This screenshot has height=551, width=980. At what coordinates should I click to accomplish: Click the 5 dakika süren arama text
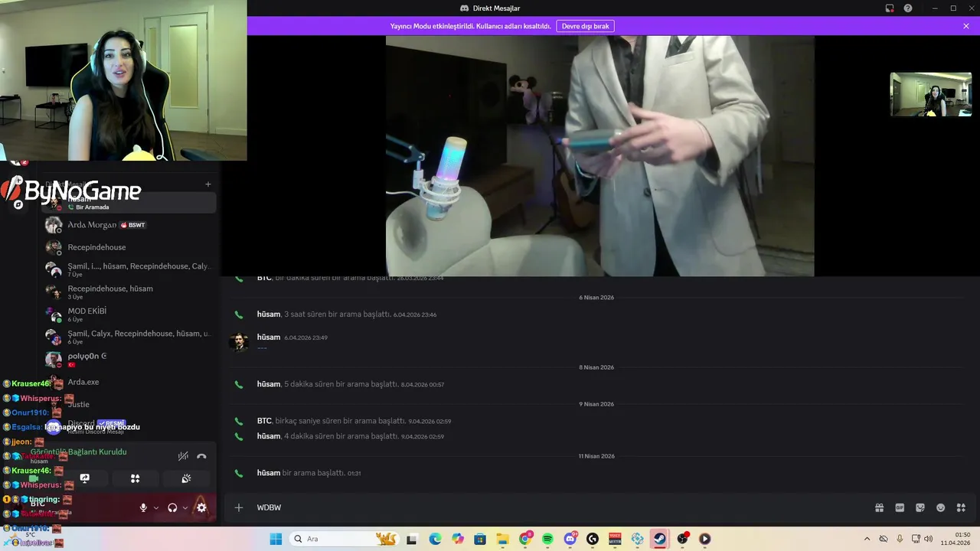tap(341, 384)
